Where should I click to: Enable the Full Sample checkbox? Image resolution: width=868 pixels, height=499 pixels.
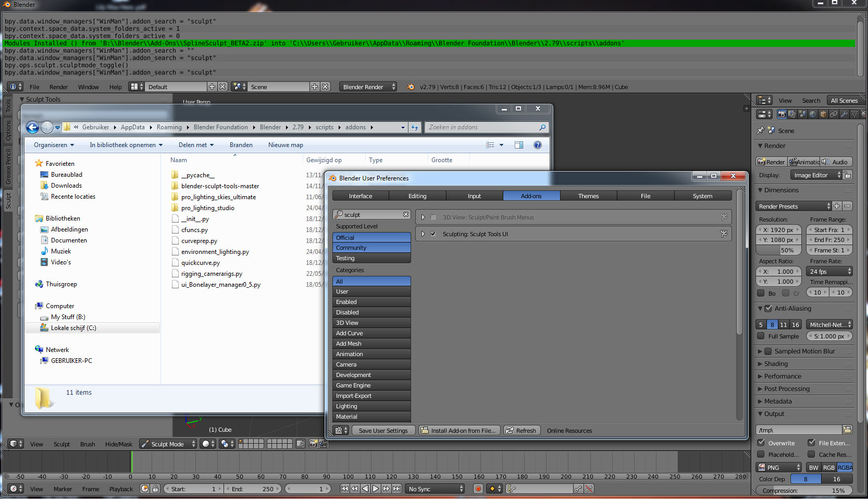tap(761, 336)
